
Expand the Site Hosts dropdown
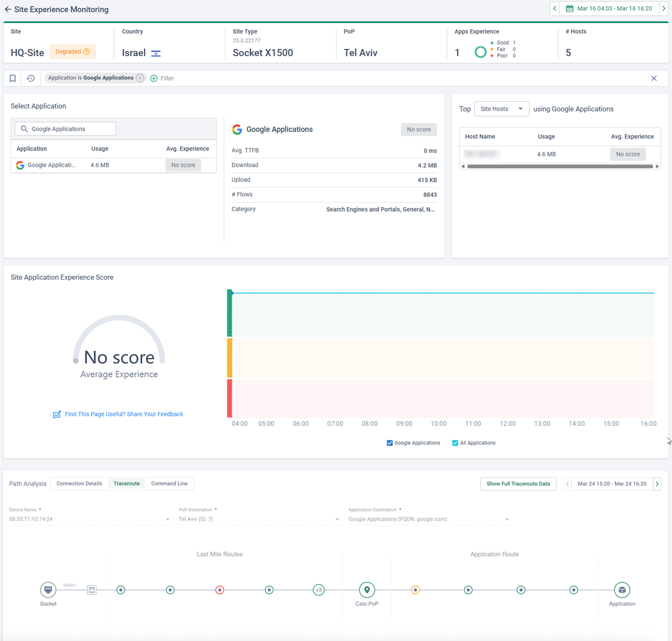pos(502,109)
